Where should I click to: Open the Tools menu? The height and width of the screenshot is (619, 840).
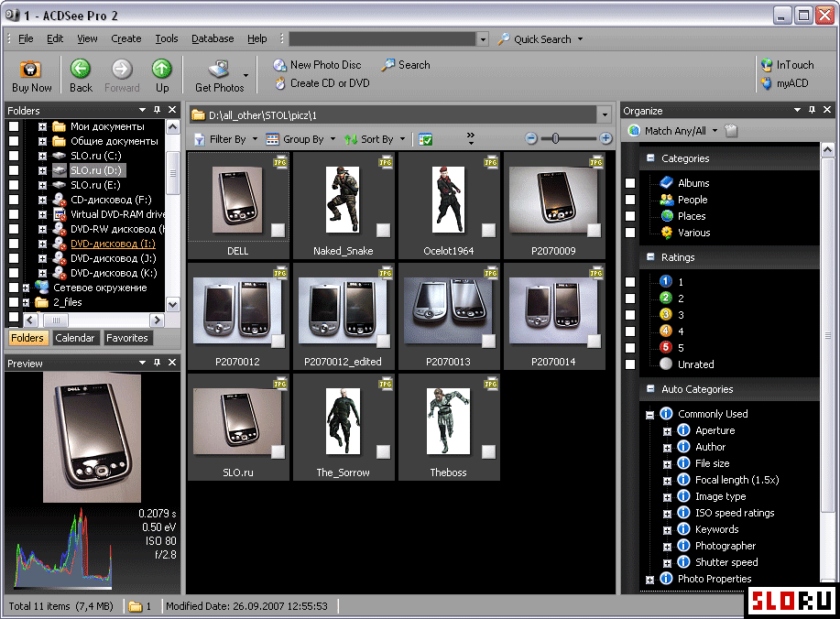166,38
